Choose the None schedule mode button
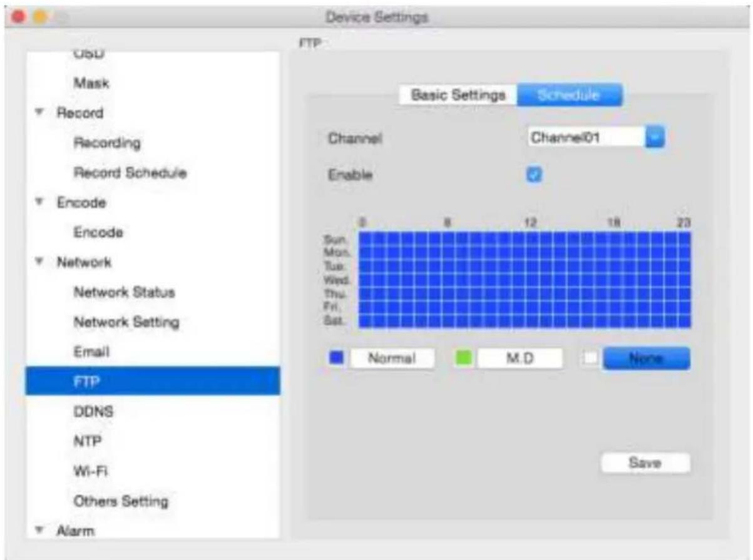The width and height of the screenshot is (753, 560). (646, 359)
